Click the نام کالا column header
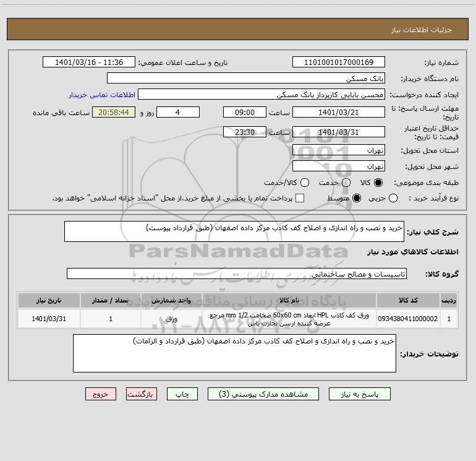The image size is (476, 461). pyautogui.click(x=289, y=301)
